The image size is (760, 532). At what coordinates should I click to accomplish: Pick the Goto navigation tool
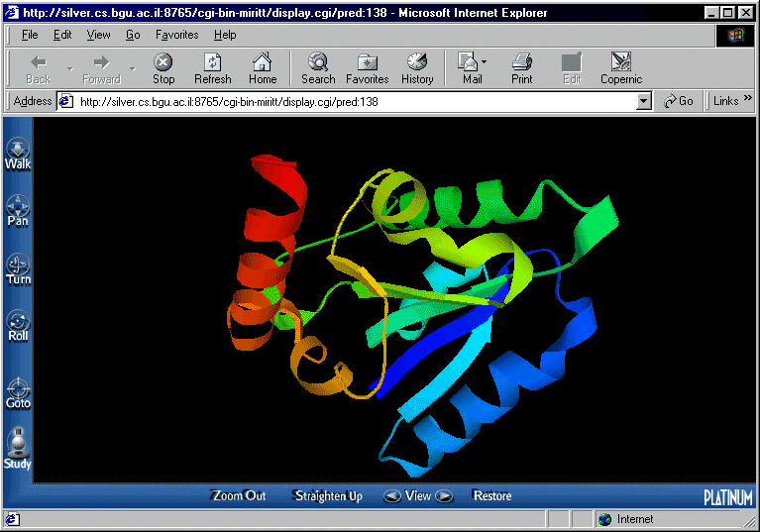pyautogui.click(x=18, y=392)
